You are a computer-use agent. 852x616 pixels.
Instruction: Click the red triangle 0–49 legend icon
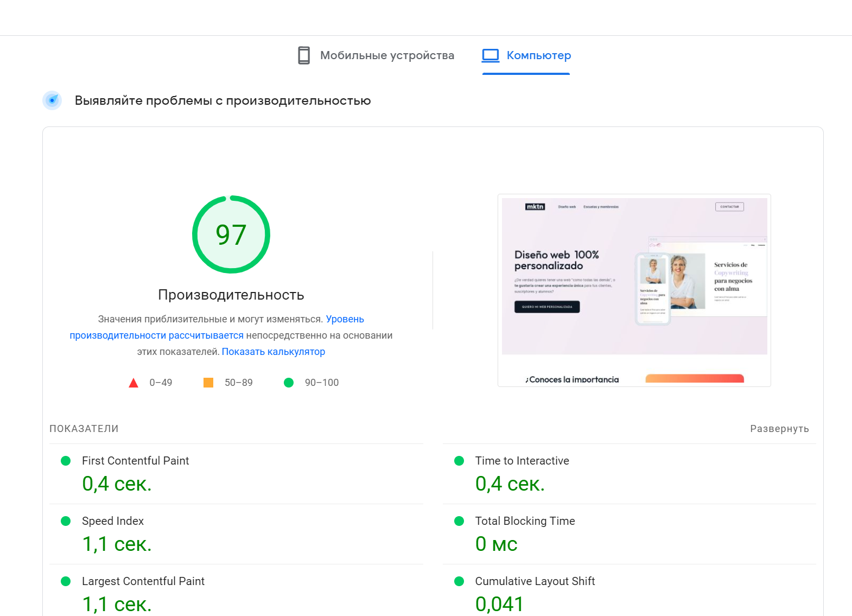pos(133,383)
